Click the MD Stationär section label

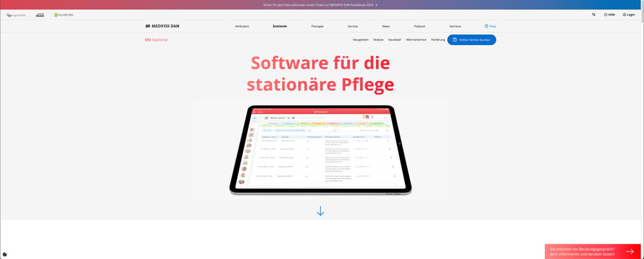[x=156, y=40]
